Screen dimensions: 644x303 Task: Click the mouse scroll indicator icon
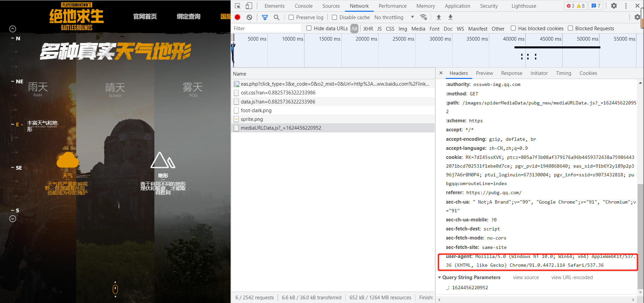point(115,289)
